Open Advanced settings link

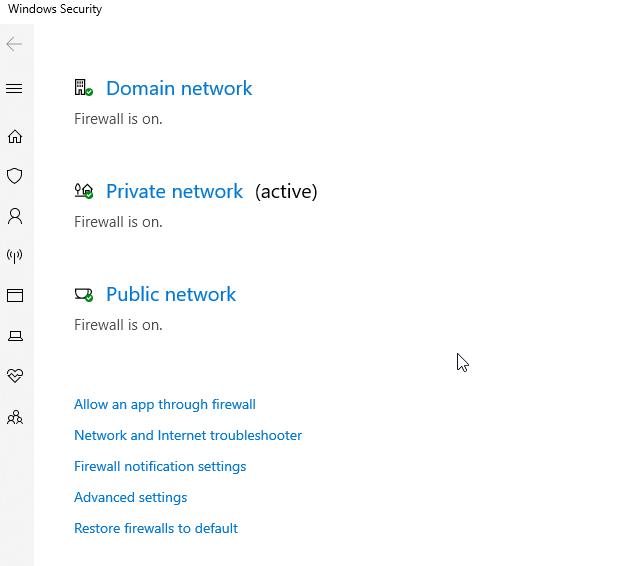131,497
